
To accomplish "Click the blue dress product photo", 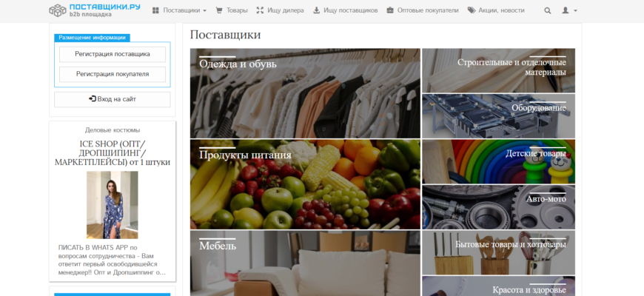I will click(112, 205).
